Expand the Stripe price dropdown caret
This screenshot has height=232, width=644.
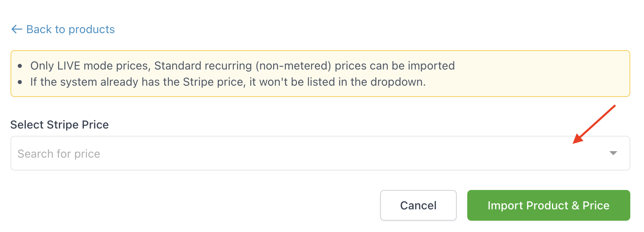613,153
